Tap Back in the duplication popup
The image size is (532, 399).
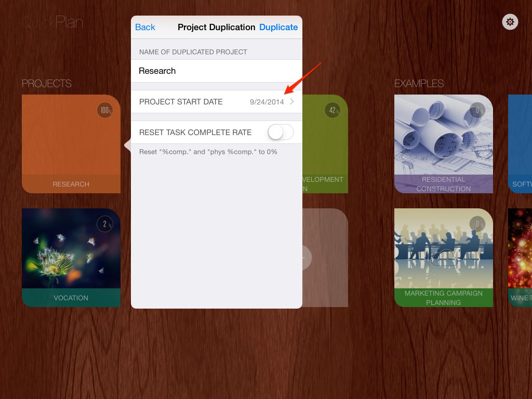[x=145, y=27]
